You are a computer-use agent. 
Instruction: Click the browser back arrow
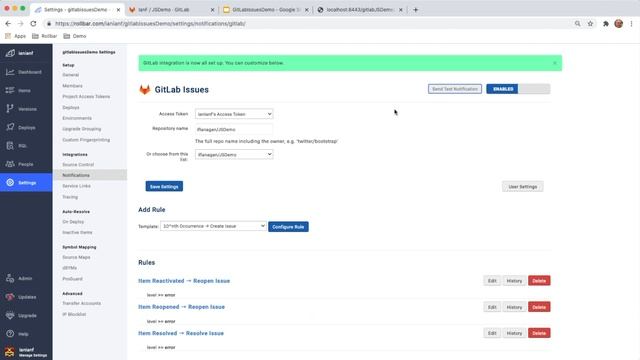pos(8,24)
